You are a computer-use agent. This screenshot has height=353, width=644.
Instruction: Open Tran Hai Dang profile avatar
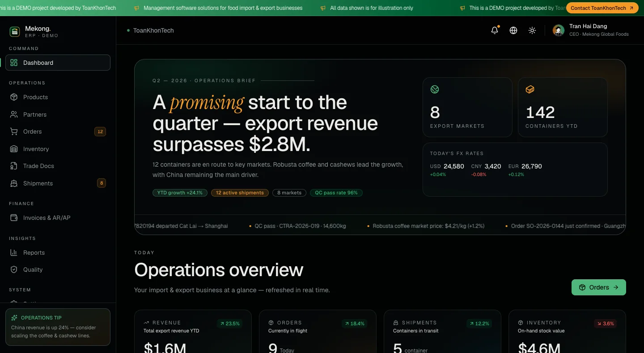[559, 30]
